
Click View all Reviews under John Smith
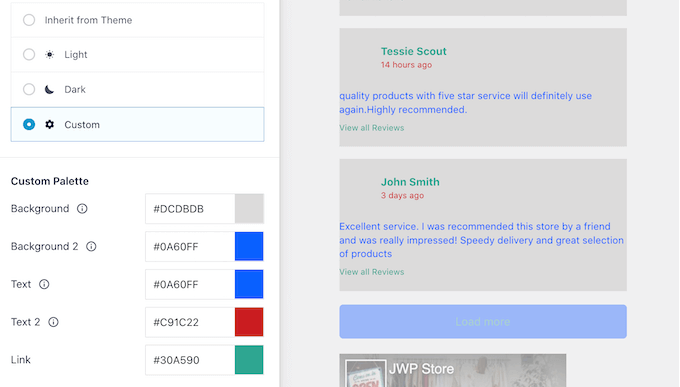[x=372, y=272]
